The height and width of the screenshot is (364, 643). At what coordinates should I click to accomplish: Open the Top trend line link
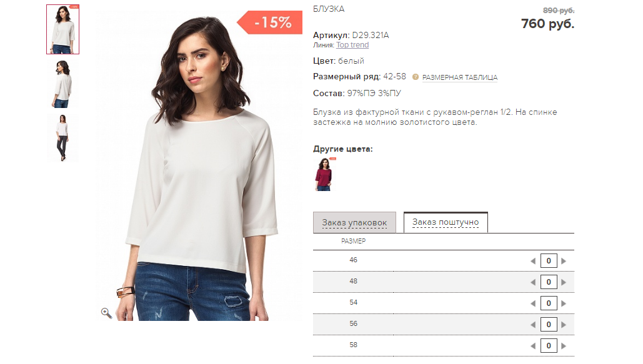click(352, 45)
